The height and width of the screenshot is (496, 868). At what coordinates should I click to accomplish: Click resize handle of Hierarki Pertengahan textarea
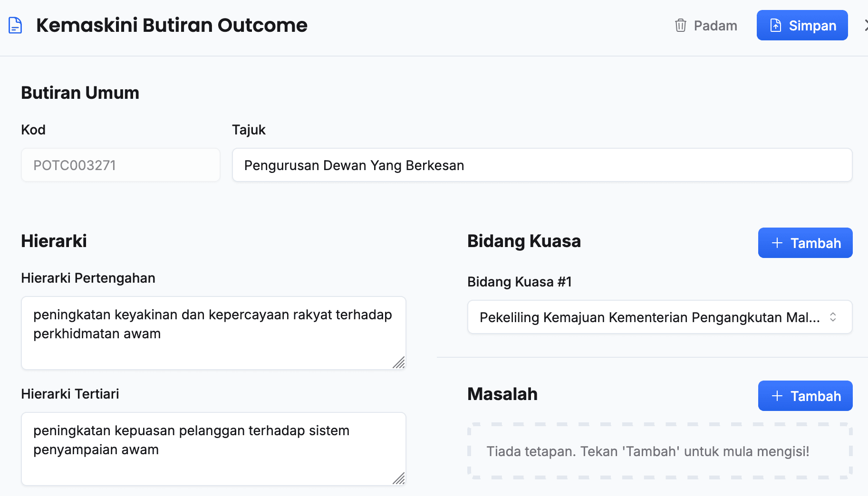click(399, 363)
